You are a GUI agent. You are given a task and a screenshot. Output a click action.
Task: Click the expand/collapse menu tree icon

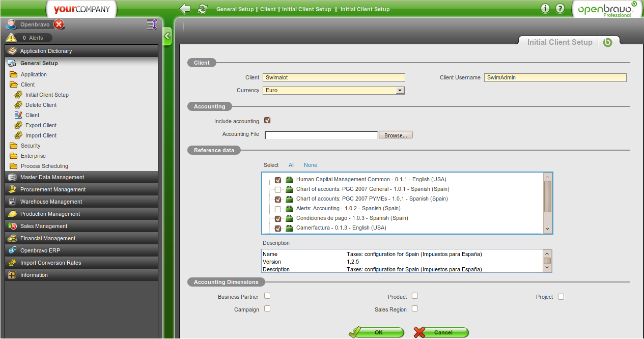point(151,24)
